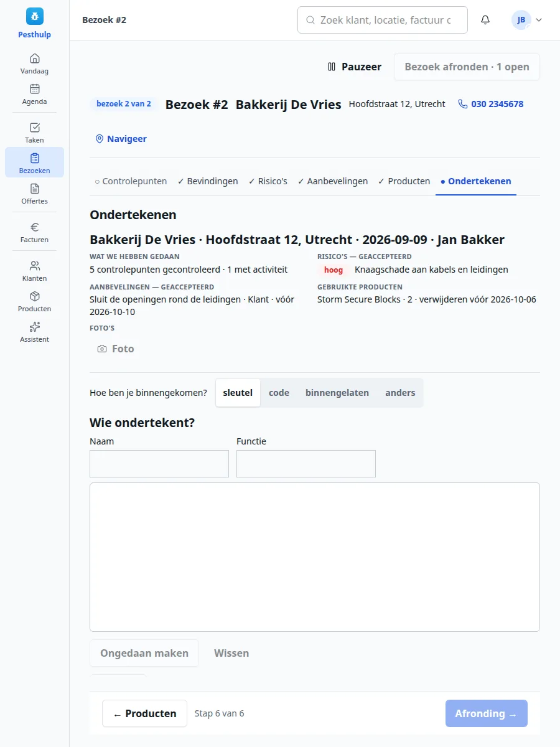Image resolution: width=560 pixels, height=747 pixels.
Task: Go back with ← Producten button
Action: (144, 713)
